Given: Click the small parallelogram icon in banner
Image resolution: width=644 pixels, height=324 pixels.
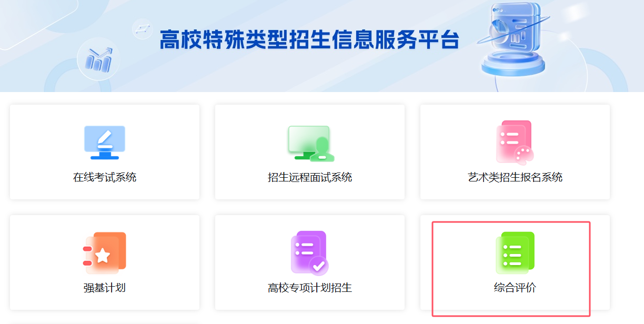Looking at the screenshot, I should point(142,28).
